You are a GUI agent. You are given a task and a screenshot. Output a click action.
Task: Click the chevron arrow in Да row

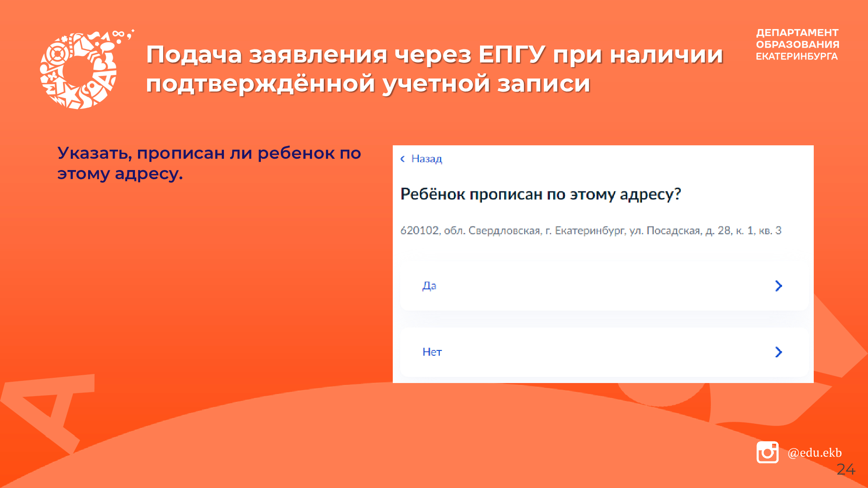click(779, 286)
